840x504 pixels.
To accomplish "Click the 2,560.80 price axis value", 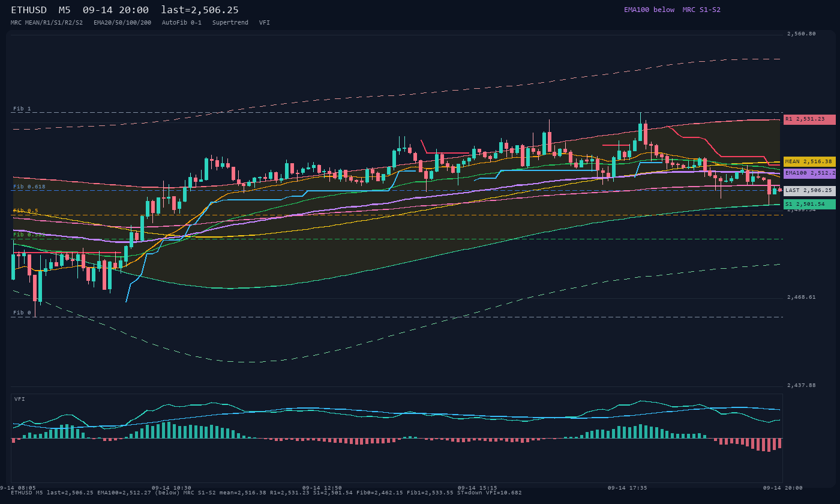I will (802, 34).
